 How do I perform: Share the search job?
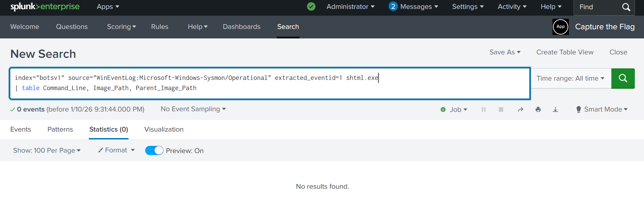tap(521, 109)
